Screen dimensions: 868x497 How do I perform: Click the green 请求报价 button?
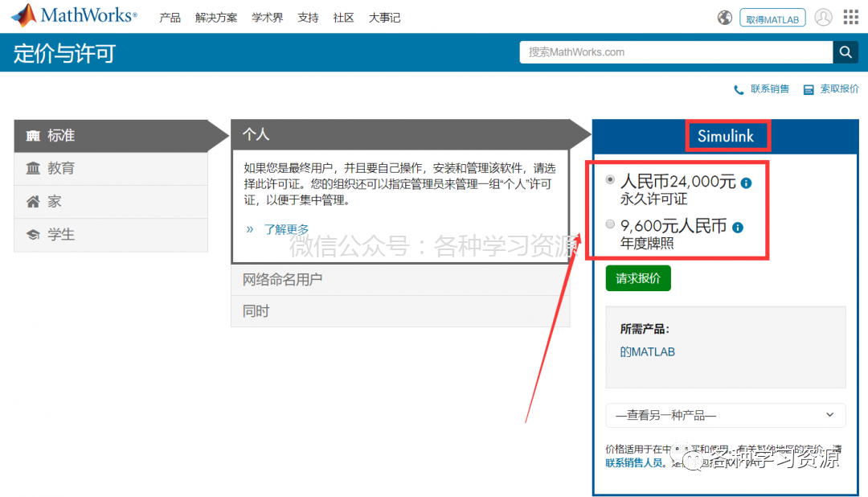pos(638,278)
